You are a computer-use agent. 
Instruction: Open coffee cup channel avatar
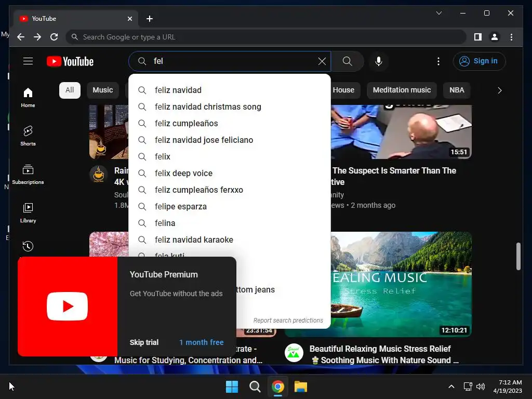pos(99,175)
